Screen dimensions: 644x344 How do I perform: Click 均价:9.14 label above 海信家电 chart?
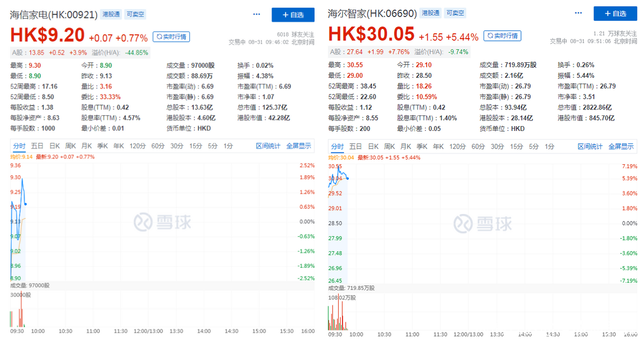pyautogui.click(x=22, y=157)
